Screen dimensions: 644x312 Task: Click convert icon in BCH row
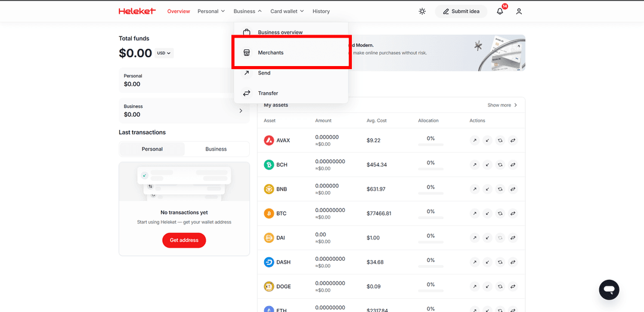(x=500, y=165)
